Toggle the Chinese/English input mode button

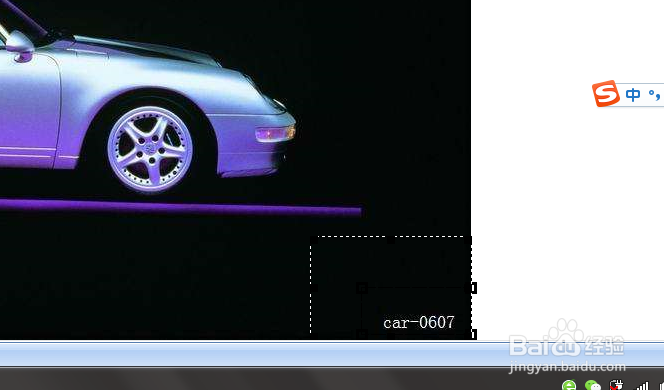tap(633, 95)
